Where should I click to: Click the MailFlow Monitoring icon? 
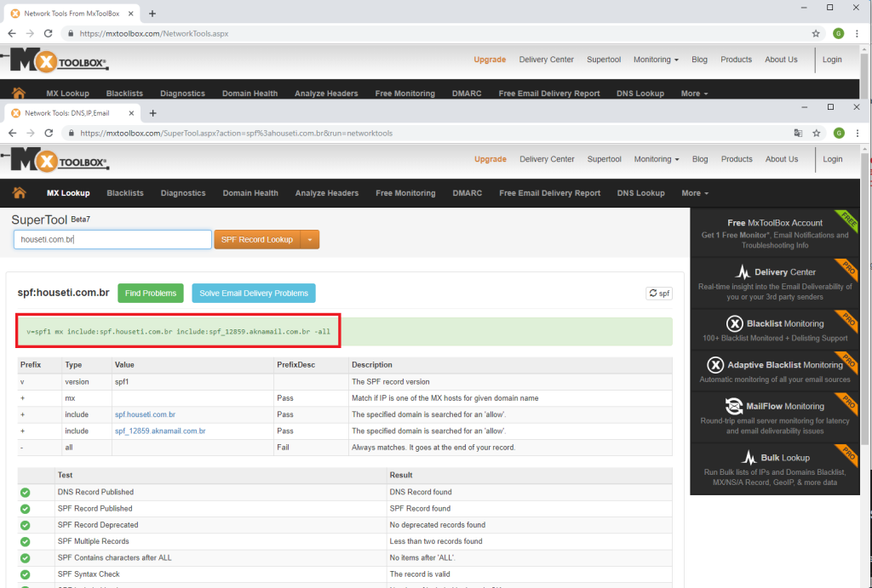point(733,406)
